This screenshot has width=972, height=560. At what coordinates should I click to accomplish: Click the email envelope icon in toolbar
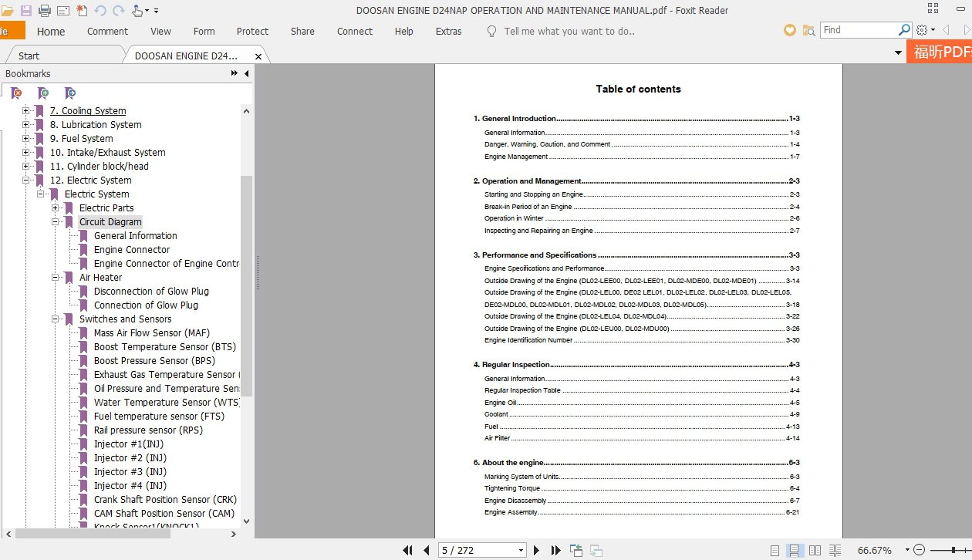coord(63,11)
